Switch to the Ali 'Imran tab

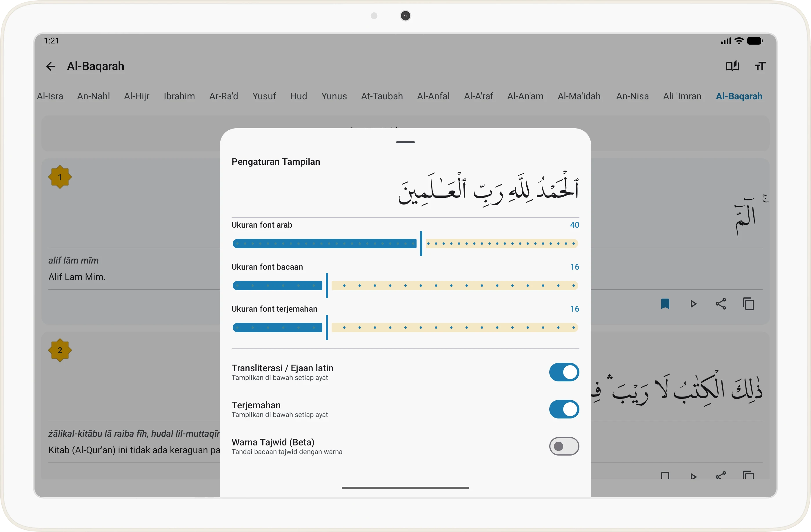pos(682,96)
